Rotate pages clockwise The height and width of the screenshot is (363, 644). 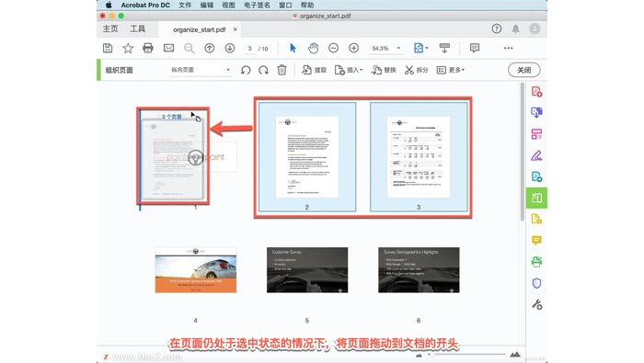[x=264, y=70]
